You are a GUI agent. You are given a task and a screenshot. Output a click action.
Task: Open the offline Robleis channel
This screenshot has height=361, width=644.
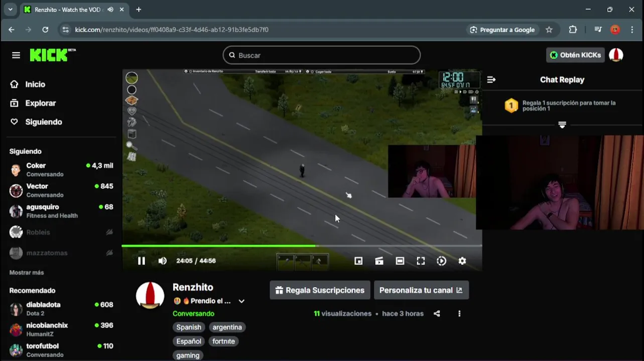point(61,232)
